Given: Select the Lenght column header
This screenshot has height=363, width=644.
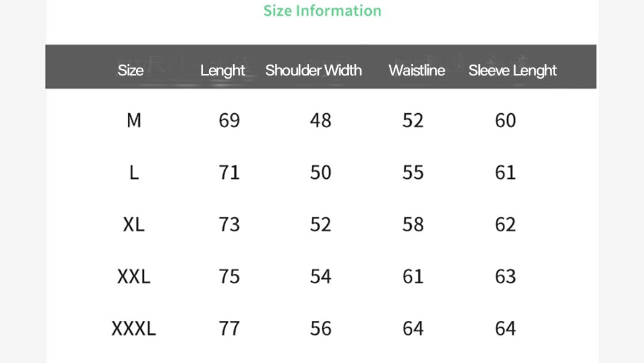Looking at the screenshot, I should tap(222, 70).
